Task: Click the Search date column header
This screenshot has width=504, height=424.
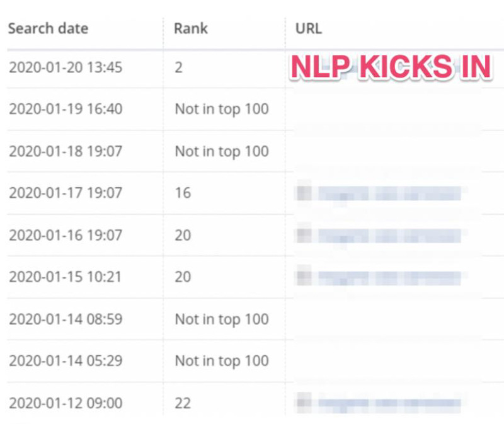Action: tap(49, 28)
